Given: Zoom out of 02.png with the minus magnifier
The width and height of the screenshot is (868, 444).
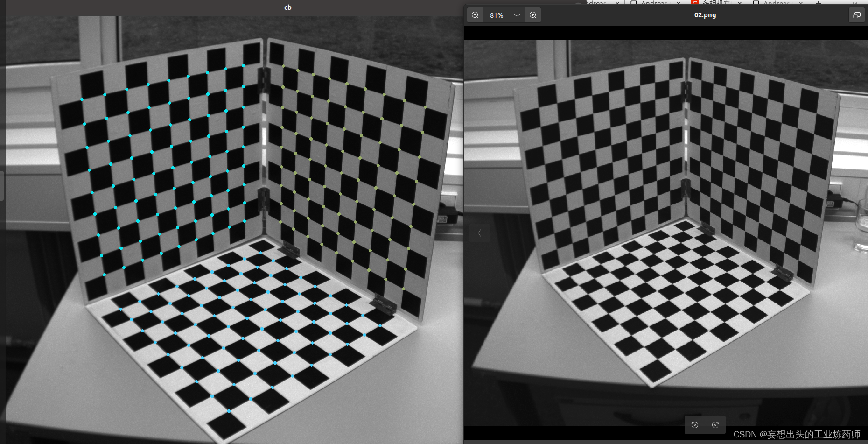Looking at the screenshot, I should pos(475,15).
